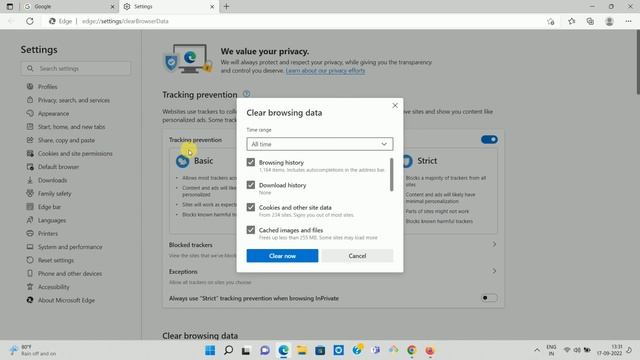Click the Default browser icon in sidebar
Image resolution: width=640 pixels, height=360 pixels.
(x=30, y=167)
